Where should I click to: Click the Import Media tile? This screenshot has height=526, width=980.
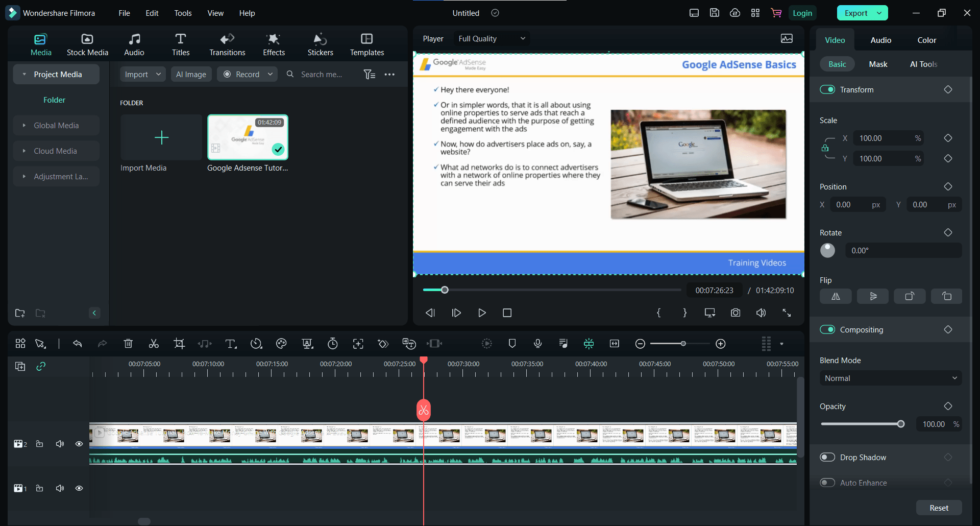click(161, 137)
